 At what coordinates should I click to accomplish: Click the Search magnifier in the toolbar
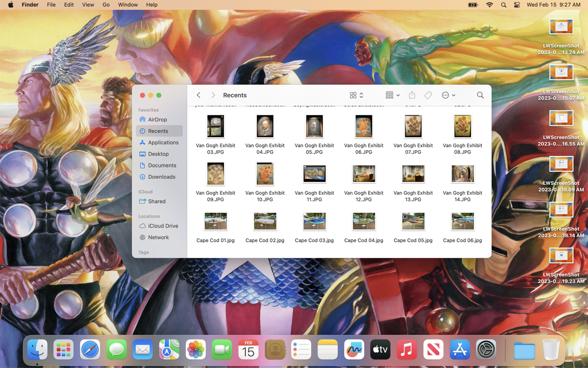point(480,95)
